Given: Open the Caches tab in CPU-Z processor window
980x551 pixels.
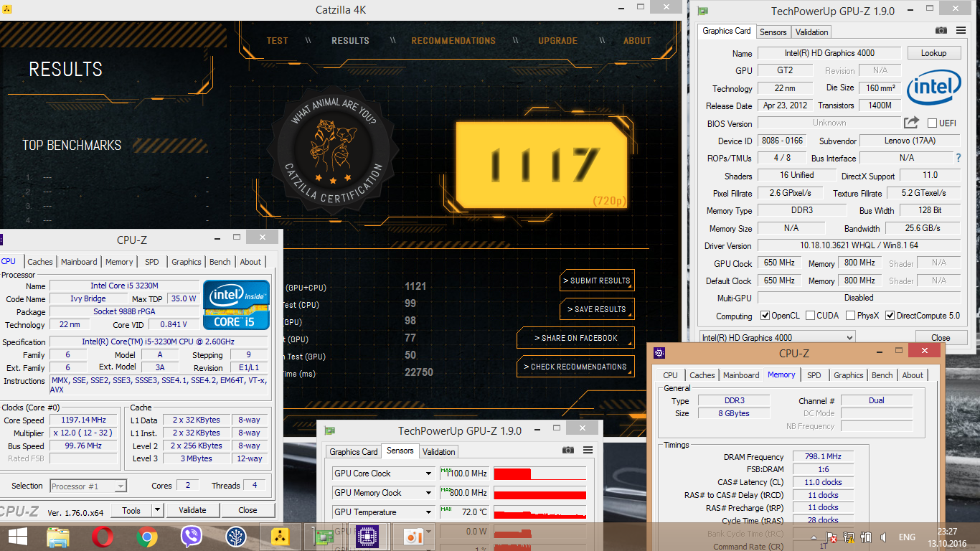Looking at the screenshot, I should tap(40, 262).
